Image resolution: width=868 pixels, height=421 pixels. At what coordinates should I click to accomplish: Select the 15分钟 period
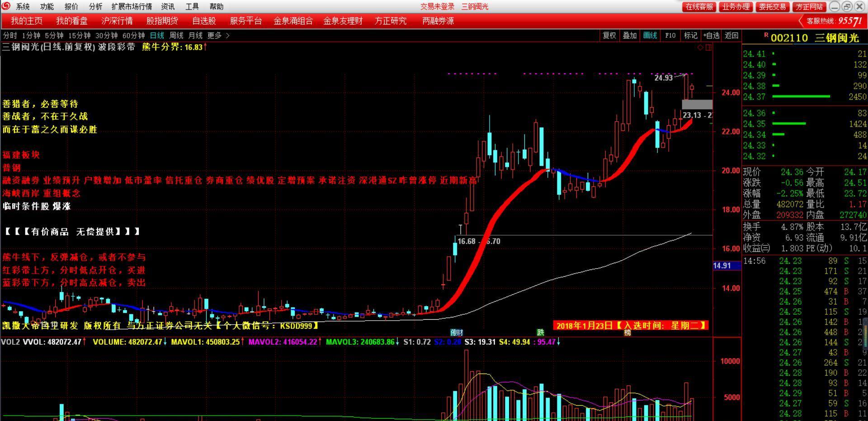pyautogui.click(x=80, y=35)
